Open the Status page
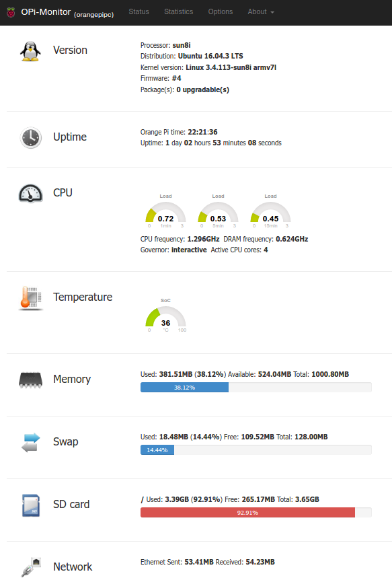The height and width of the screenshot is (578, 392). (139, 12)
